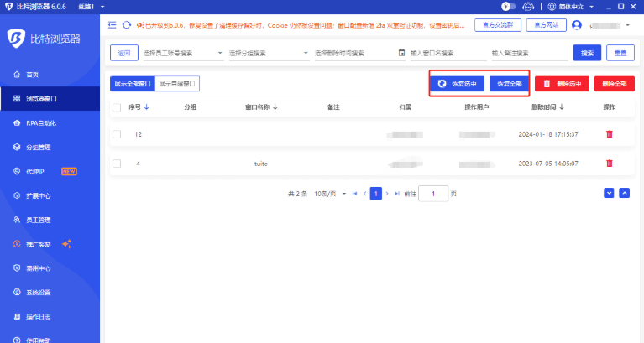Open 浏览器窗口 in the sidebar
Viewport: 644px width, 343px height.
click(50, 98)
